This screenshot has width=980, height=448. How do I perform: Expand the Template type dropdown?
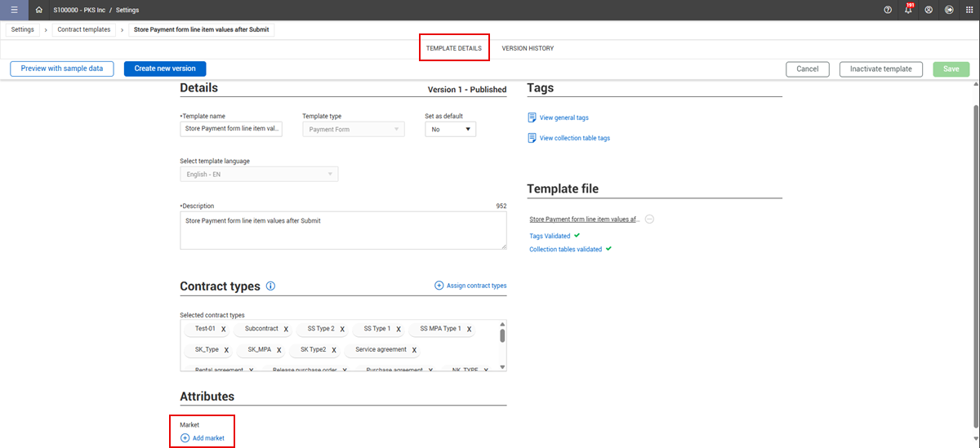tap(353, 129)
